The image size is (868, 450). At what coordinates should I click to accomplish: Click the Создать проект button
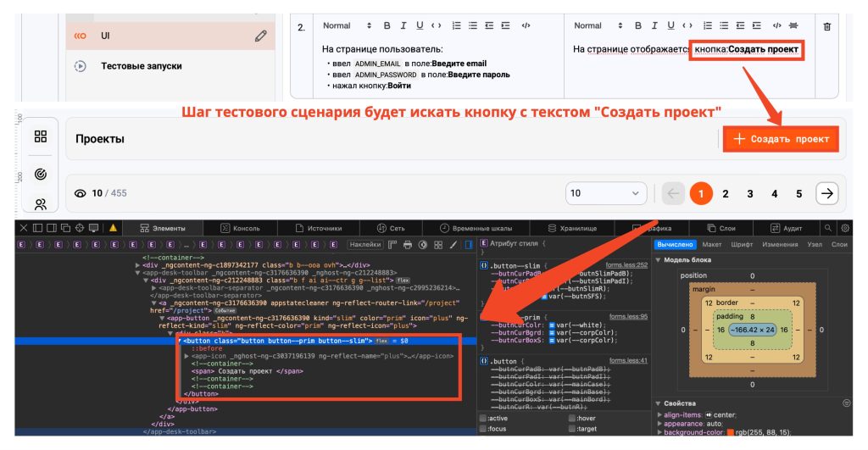tap(781, 139)
